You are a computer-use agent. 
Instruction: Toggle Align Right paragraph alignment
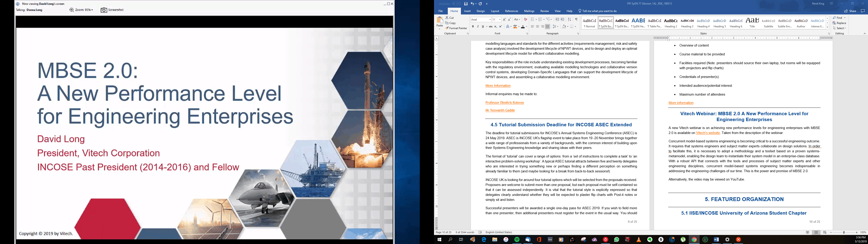[542, 27]
